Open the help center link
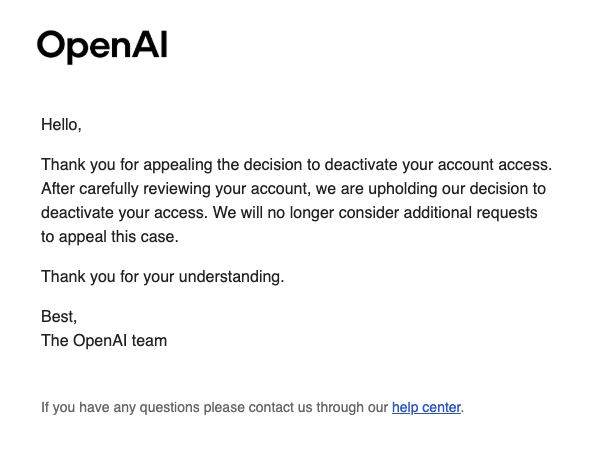The image size is (616, 450). [426, 408]
